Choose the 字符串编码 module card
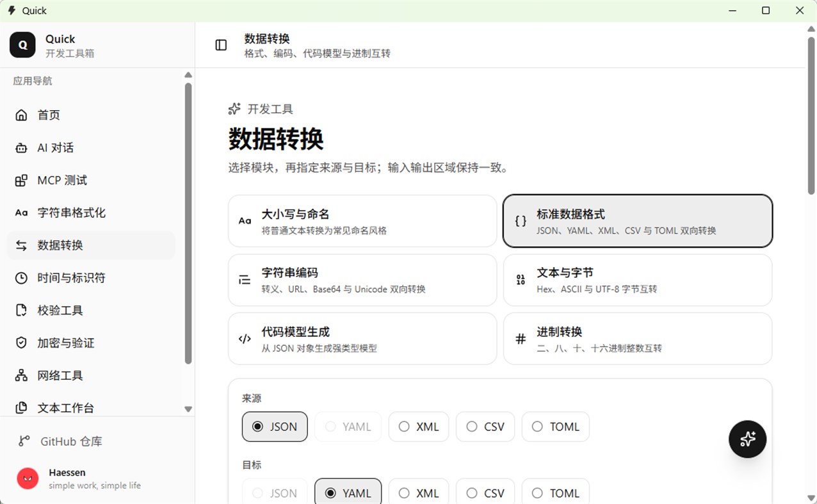817x504 pixels. coord(362,280)
